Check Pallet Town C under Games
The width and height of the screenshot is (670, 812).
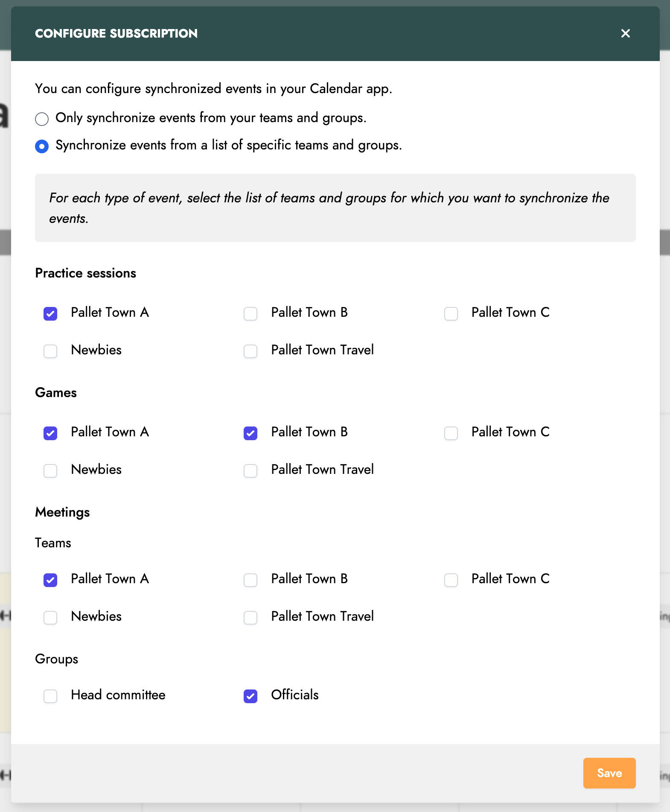pyautogui.click(x=451, y=433)
